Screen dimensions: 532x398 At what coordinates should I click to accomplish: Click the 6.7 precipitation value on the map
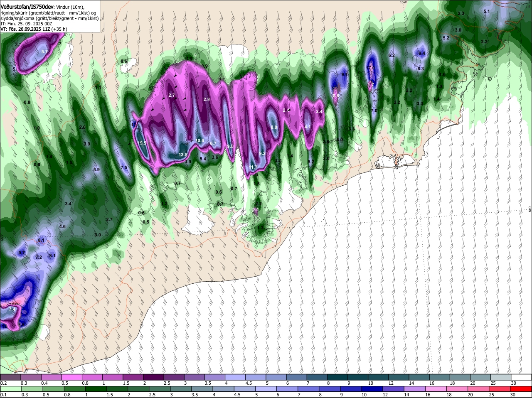213,143
